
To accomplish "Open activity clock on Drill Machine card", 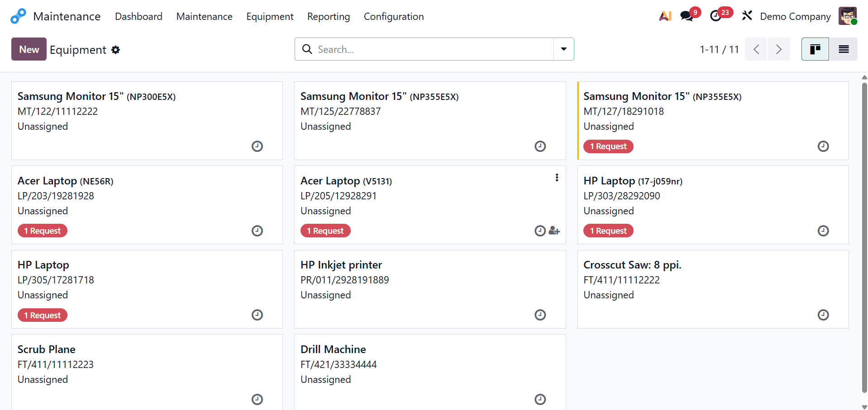I will (540, 399).
